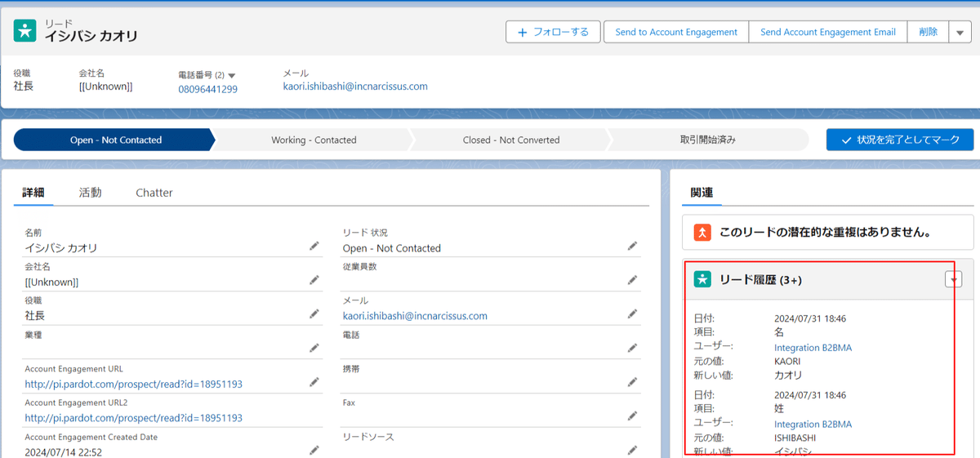The image size is (980, 458).
Task: Edit リード 状況 with pencil icon
Action: 632,246
